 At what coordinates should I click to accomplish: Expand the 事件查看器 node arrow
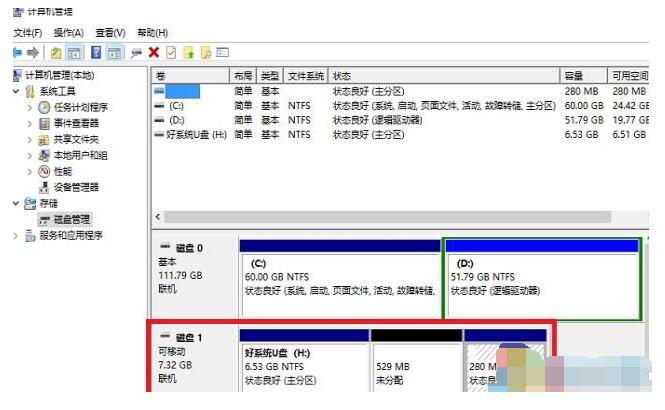point(30,123)
